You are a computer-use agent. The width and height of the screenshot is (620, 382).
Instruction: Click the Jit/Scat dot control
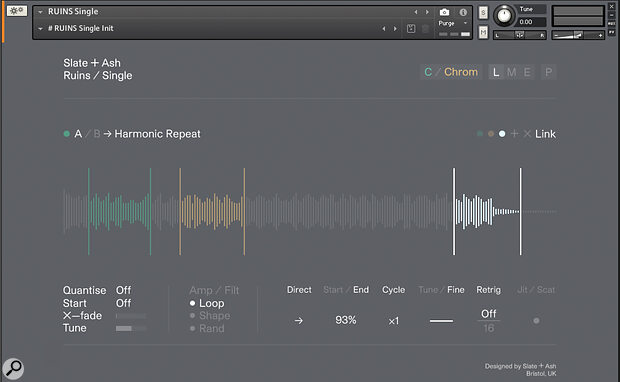[536, 321]
